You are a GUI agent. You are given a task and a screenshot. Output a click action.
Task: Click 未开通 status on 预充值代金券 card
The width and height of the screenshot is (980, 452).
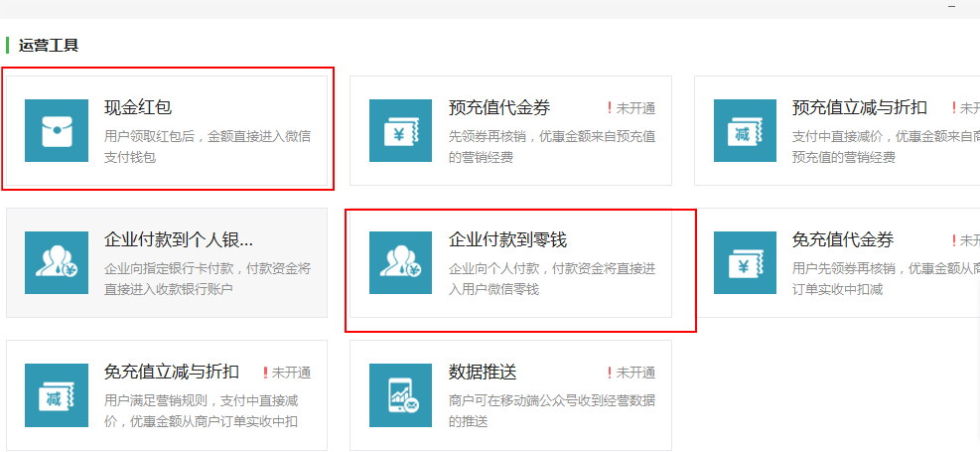pyautogui.click(x=635, y=108)
